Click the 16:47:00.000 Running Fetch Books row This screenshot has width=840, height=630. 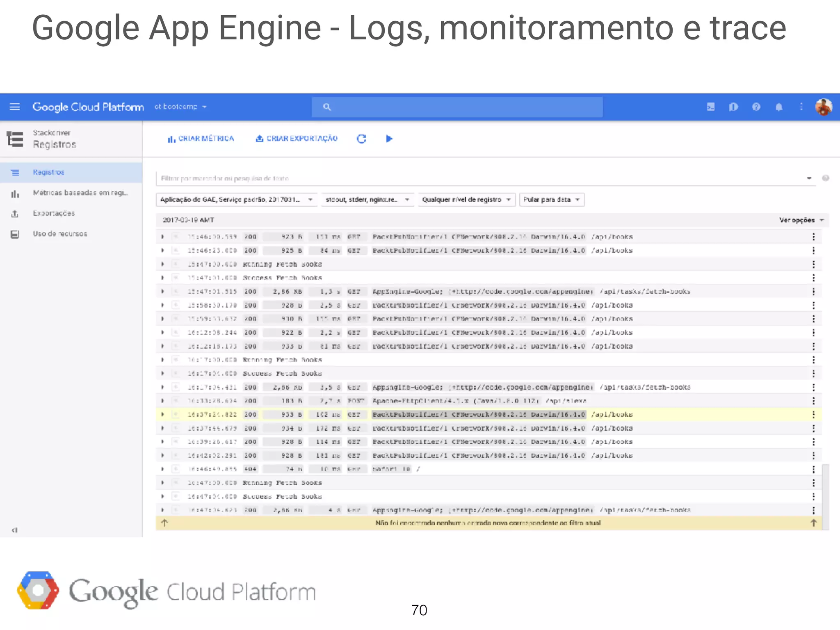(488, 483)
